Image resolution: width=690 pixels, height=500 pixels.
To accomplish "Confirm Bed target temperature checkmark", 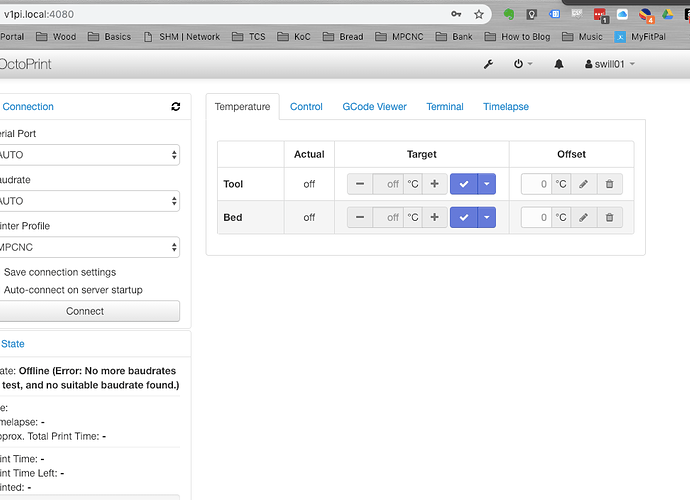I will click(x=463, y=217).
